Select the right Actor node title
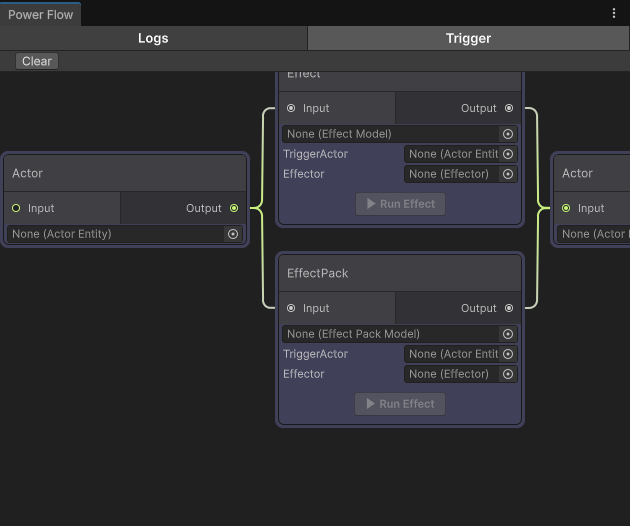This screenshot has width=630, height=526. pos(577,173)
